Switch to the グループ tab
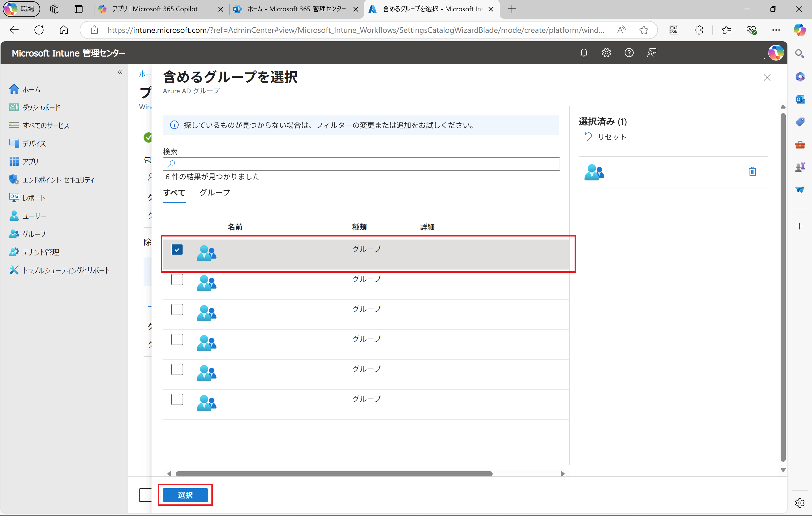The height and width of the screenshot is (516, 812). point(215,193)
